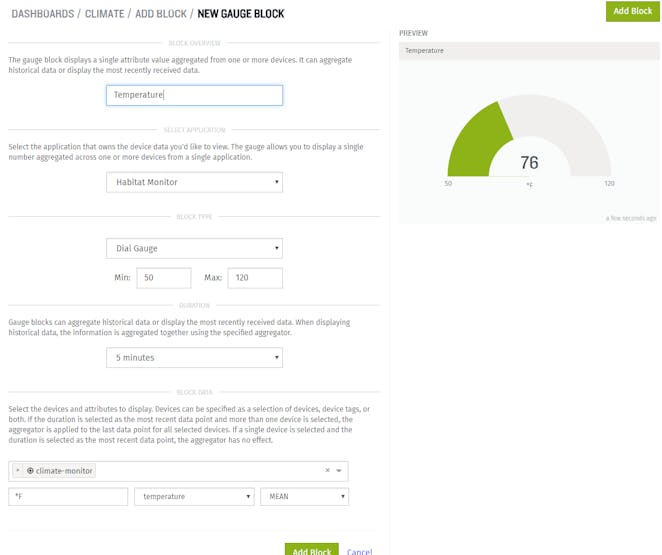Click the Temperature block name field
The image size is (662, 555).
[194, 95]
